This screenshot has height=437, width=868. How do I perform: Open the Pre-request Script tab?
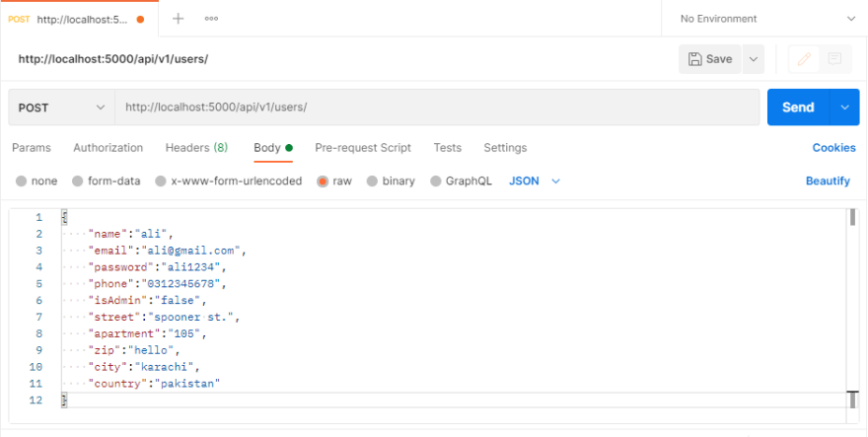click(x=363, y=148)
